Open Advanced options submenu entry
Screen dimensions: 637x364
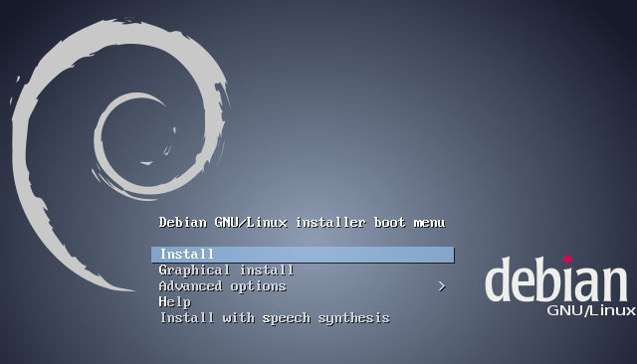click(x=223, y=286)
